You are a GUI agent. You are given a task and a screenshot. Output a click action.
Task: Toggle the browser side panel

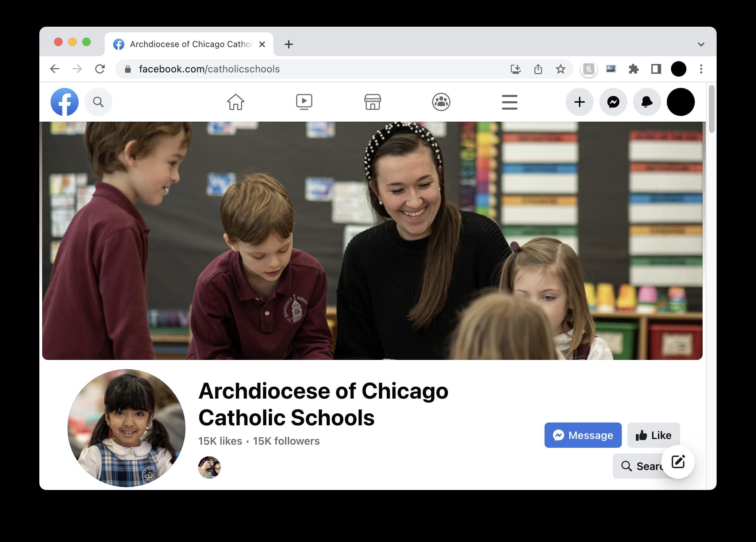click(x=656, y=69)
